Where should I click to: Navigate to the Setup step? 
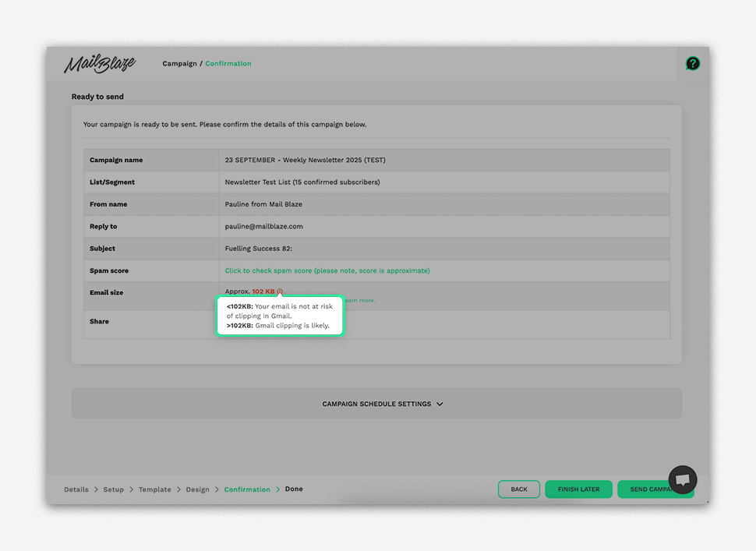114,489
